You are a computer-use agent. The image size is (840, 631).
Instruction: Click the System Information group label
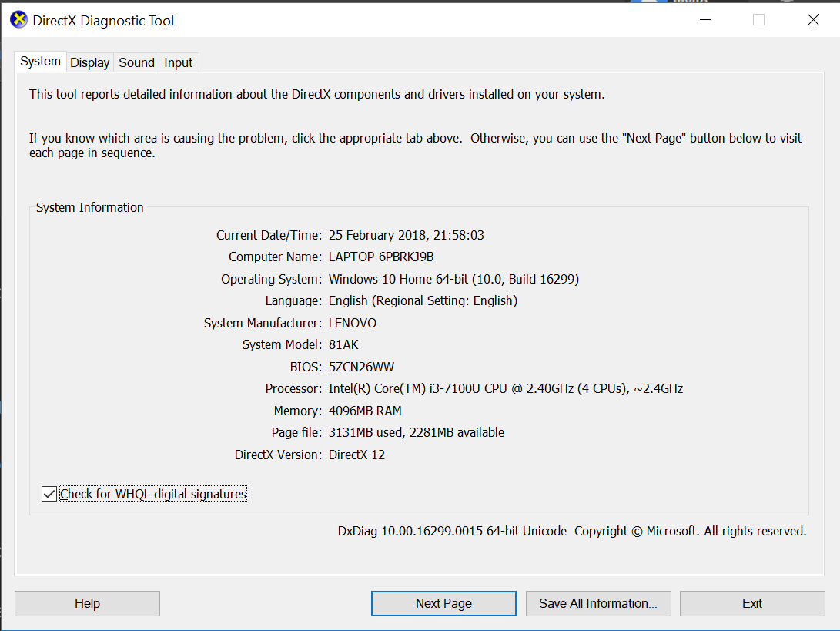tap(89, 207)
